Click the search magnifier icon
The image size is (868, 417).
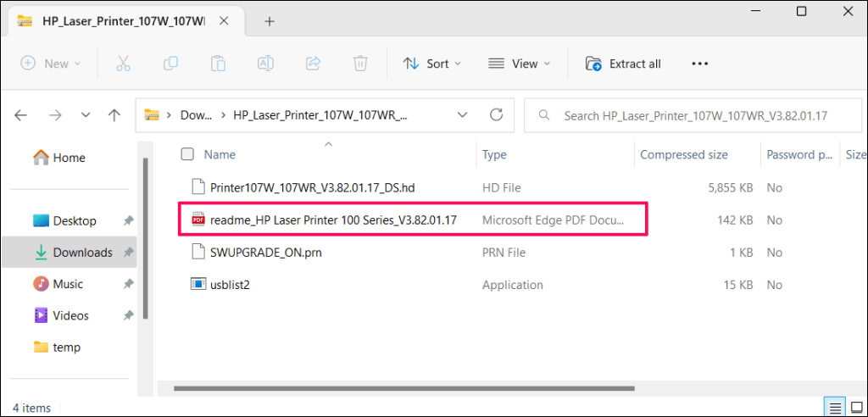[544, 115]
